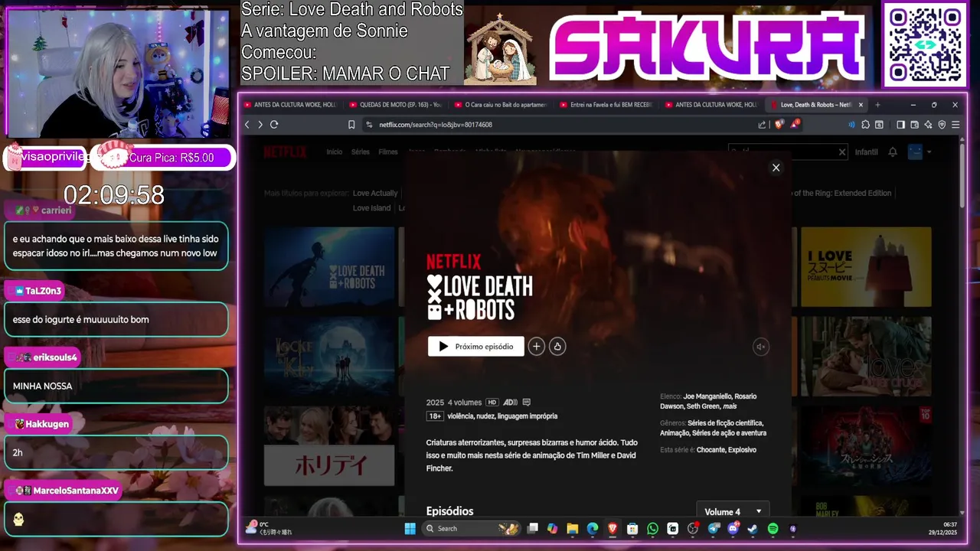980x551 pixels.
Task: Switch to Entrei na Favela tab
Action: point(606,105)
